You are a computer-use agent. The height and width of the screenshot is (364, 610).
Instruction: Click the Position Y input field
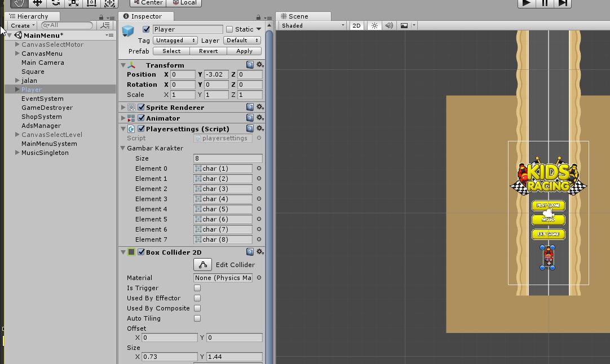tap(216, 74)
